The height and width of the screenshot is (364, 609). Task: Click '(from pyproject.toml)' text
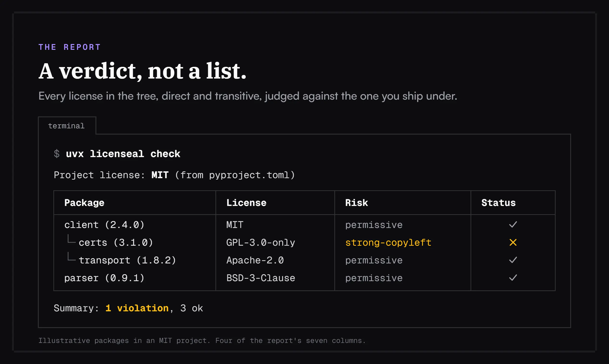click(235, 175)
